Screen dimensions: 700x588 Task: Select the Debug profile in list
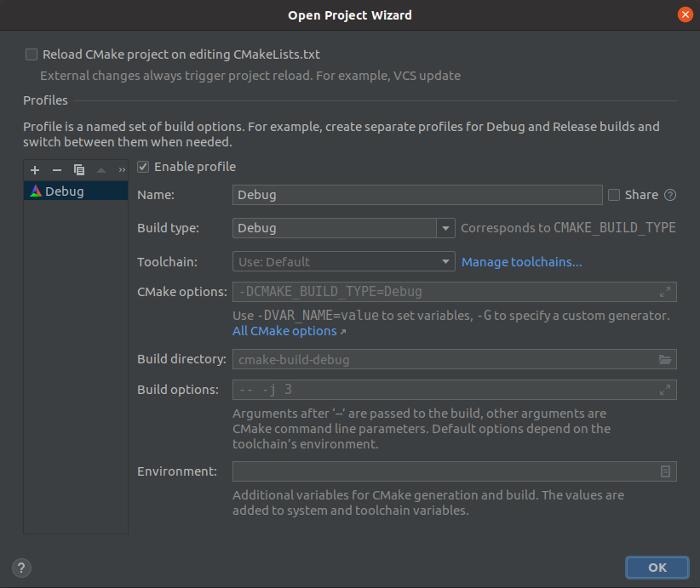pos(65,191)
